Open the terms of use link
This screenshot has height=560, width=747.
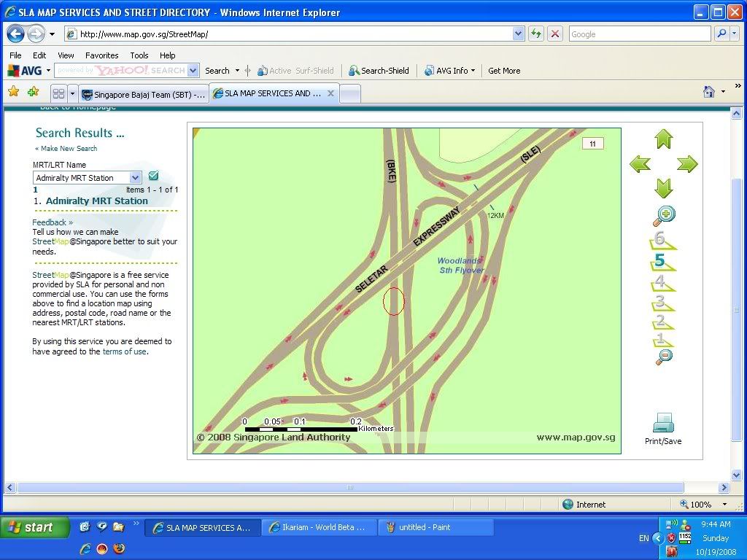click(x=124, y=351)
